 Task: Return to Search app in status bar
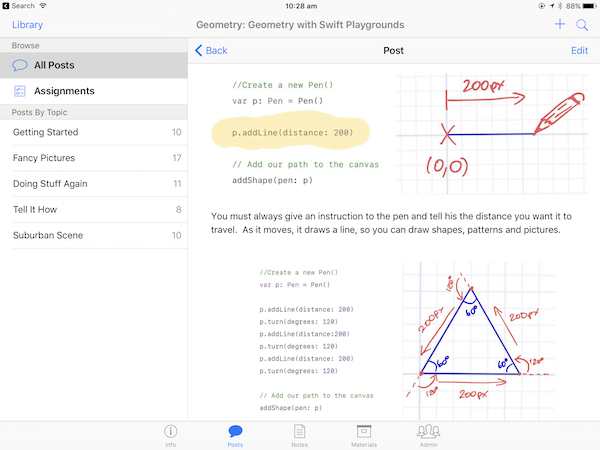[x=19, y=6]
